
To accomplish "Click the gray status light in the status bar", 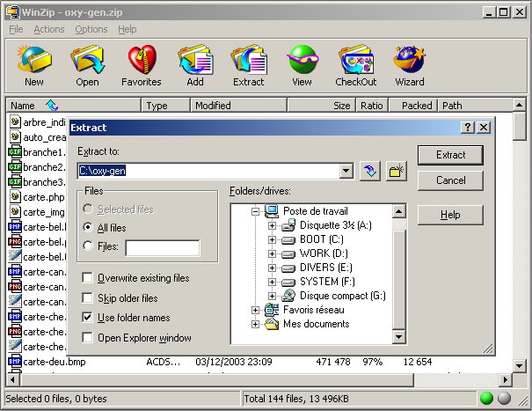I will pyautogui.click(x=504, y=398).
